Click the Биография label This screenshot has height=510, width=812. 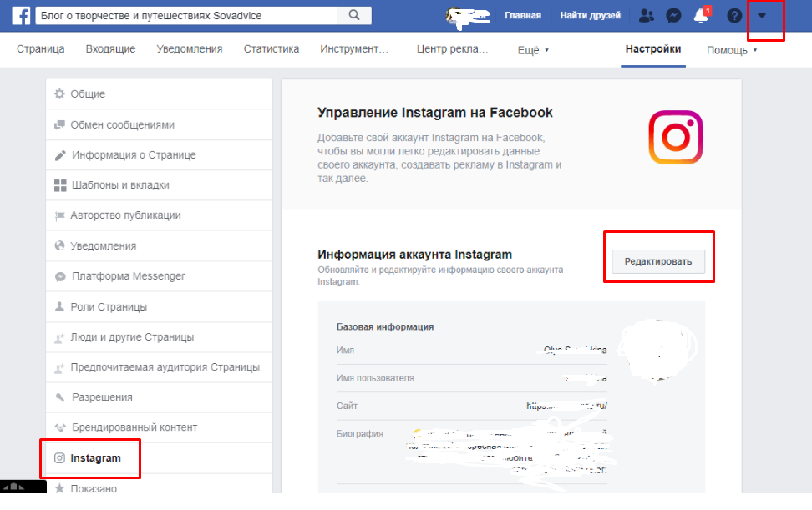click(x=360, y=434)
